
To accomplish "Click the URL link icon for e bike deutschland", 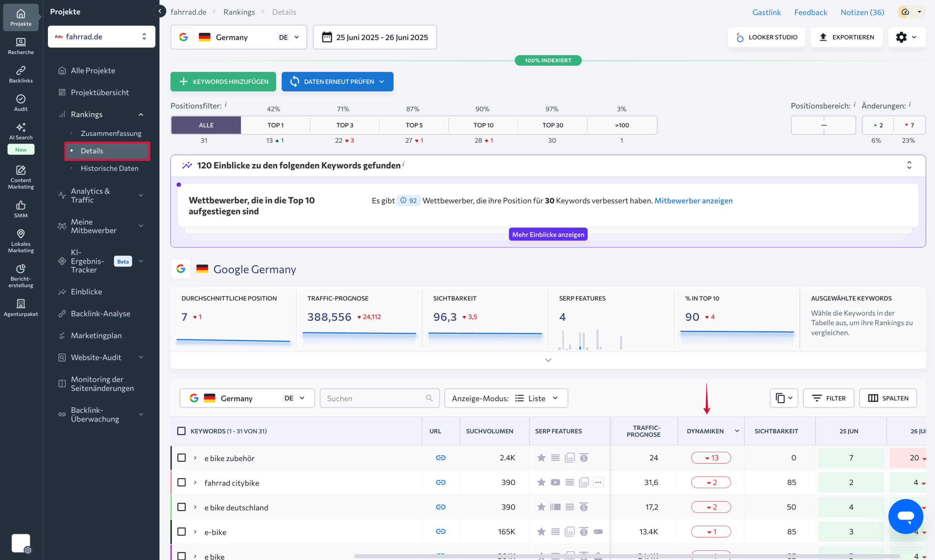I will click(440, 507).
